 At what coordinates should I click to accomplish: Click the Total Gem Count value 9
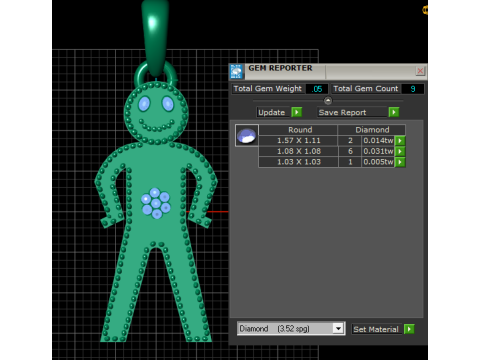coord(413,89)
